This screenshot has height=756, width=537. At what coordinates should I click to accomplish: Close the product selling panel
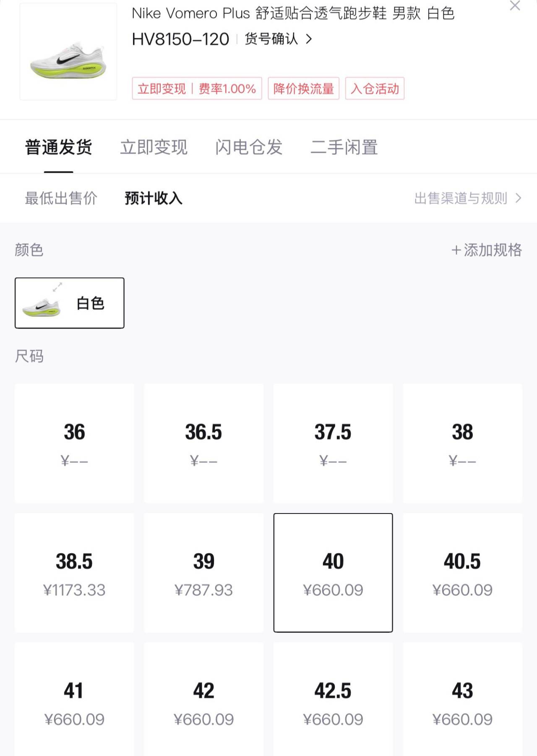tap(515, 6)
